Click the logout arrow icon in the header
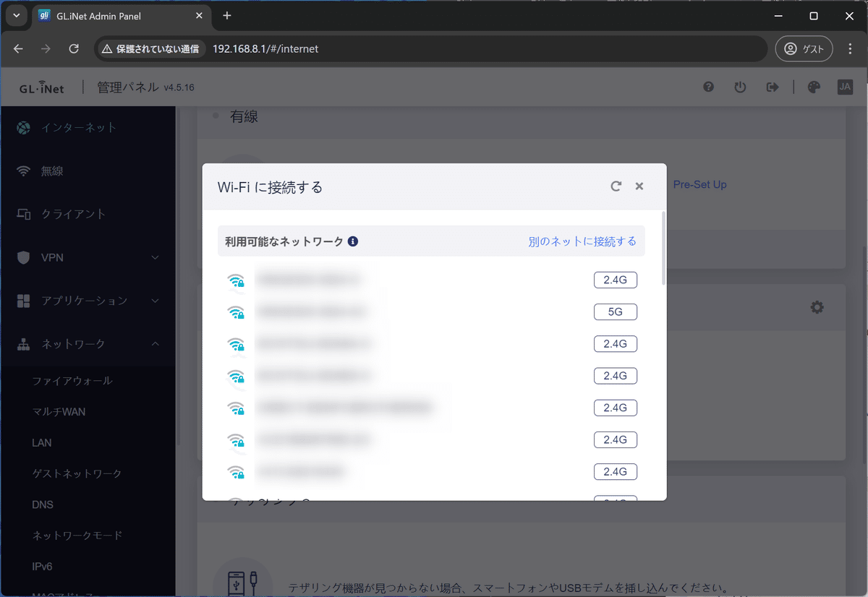Image resolution: width=868 pixels, height=597 pixels. [772, 87]
